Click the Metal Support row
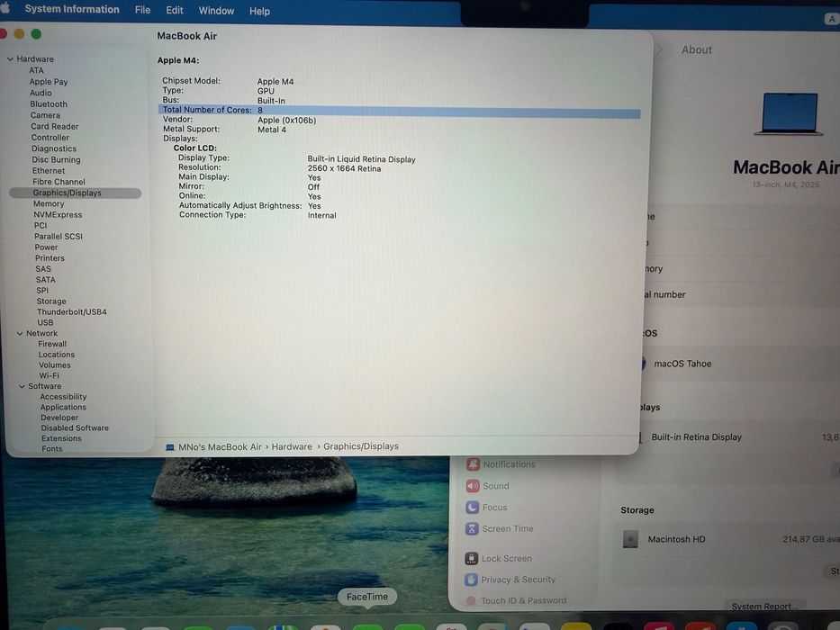This screenshot has width=840, height=630. point(224,129)
